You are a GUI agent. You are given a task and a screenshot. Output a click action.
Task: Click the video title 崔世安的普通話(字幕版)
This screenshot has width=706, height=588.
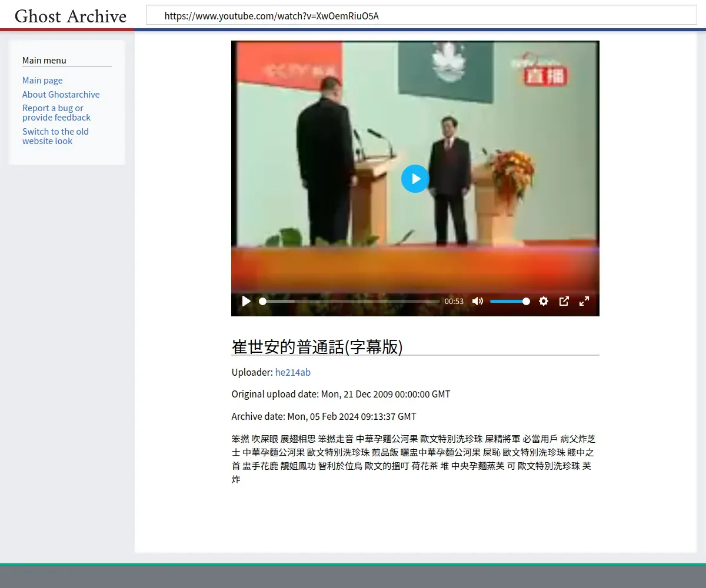click(x=317, y=347)
